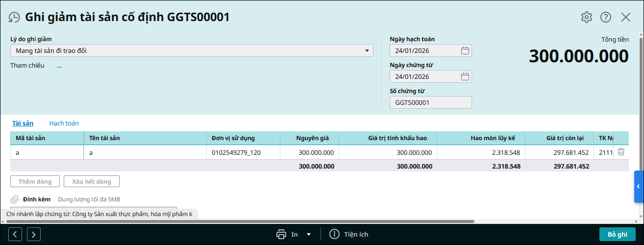Screen dimensions: 644x245
Task: Open print options dropdown arrow
Action: pyautogui.click(x=309, y=234)
